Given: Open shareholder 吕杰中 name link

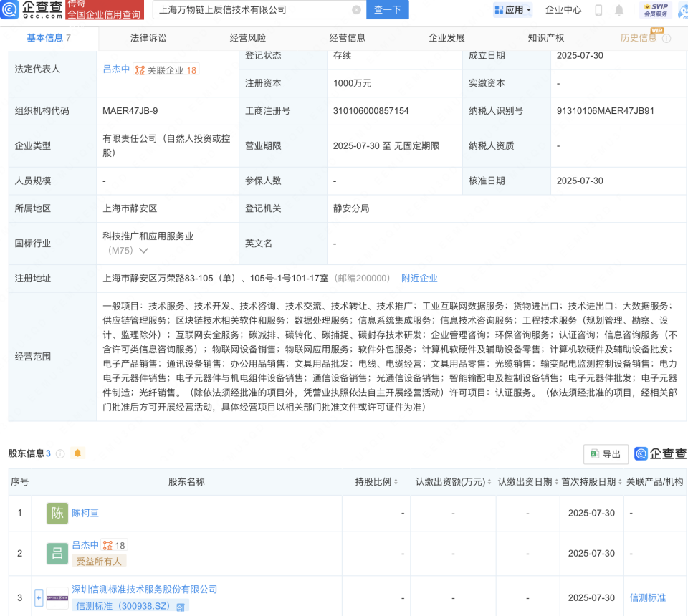Looking at the screenshot, I should (85, 545).
